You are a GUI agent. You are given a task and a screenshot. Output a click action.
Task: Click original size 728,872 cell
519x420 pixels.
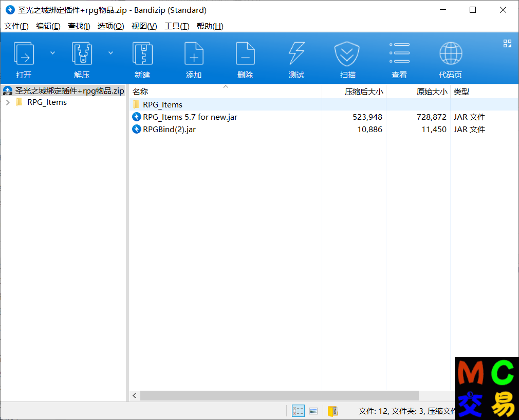pyautogui.click(x=432, y=117)
